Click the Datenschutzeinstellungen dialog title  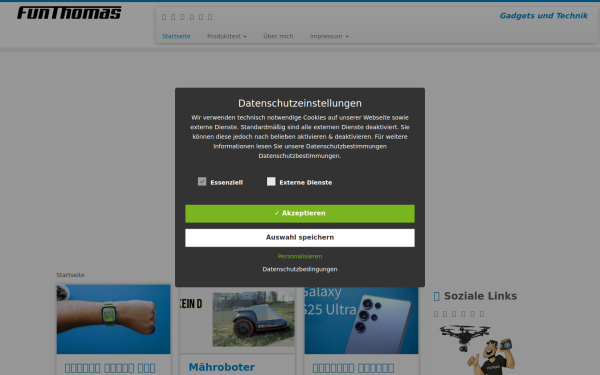tap(300, 103)
